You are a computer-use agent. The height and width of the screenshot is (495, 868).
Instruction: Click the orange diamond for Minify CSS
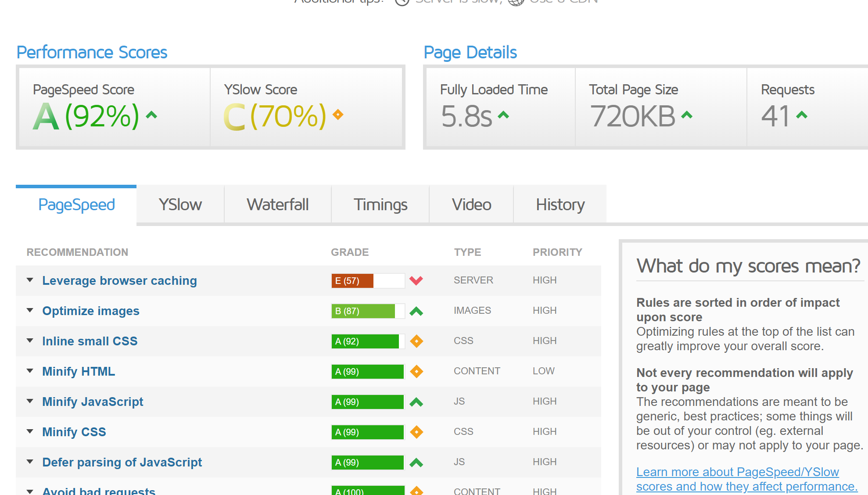click(416, 432)
